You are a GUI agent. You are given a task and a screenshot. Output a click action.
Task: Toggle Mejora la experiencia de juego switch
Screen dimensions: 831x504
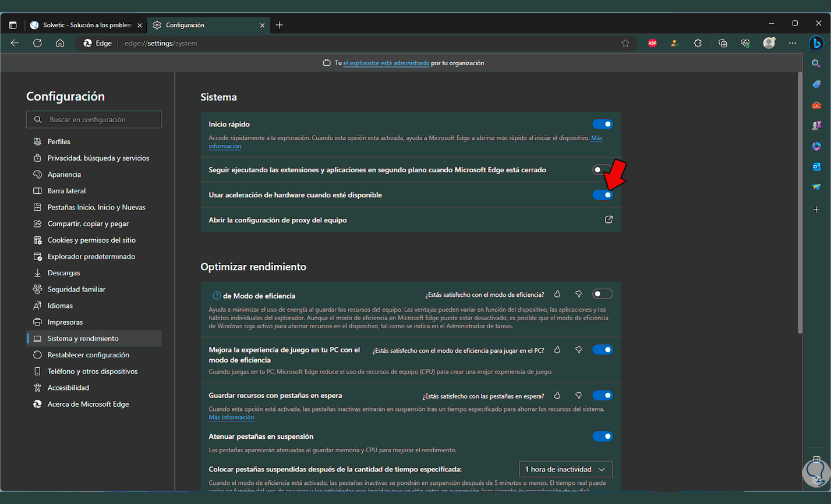pos(602,350)
